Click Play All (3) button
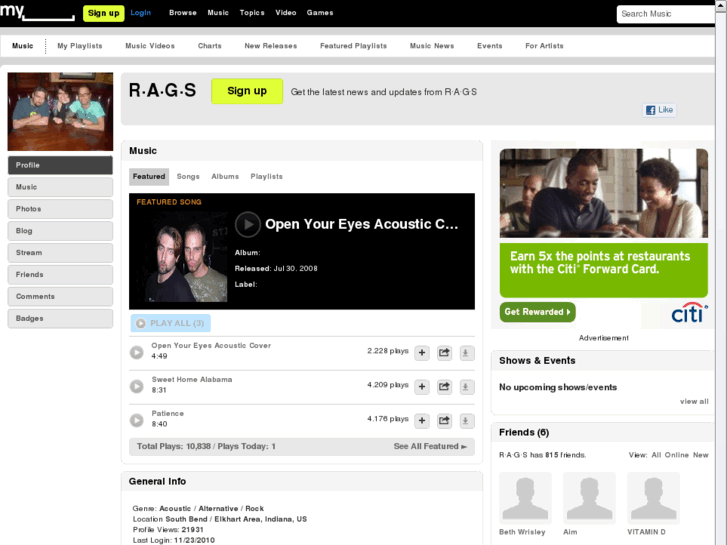 [171, 323]
